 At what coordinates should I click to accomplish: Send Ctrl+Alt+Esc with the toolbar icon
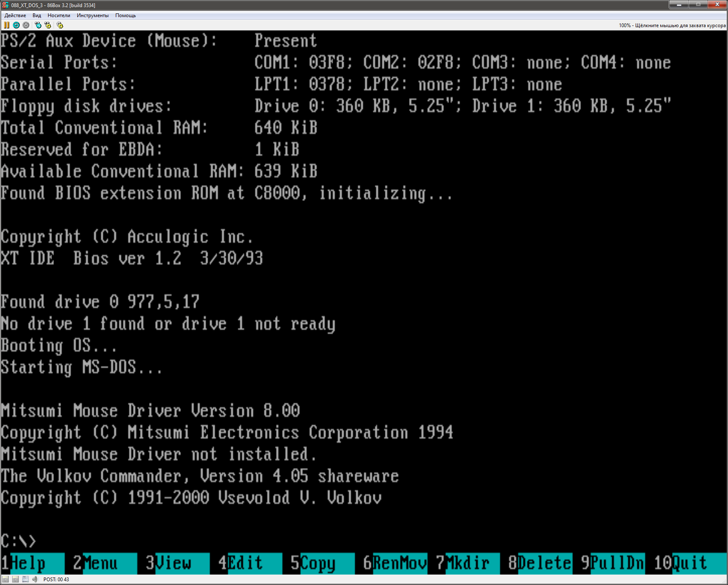[47, 25]
